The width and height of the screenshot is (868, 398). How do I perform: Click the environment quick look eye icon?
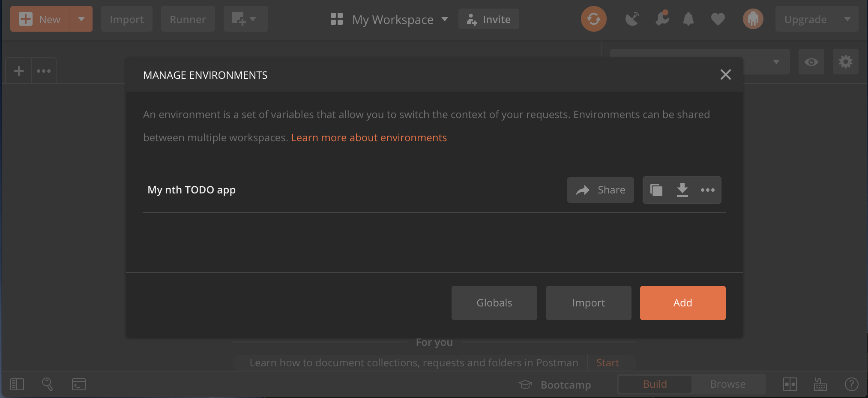[x=811, y=62]
